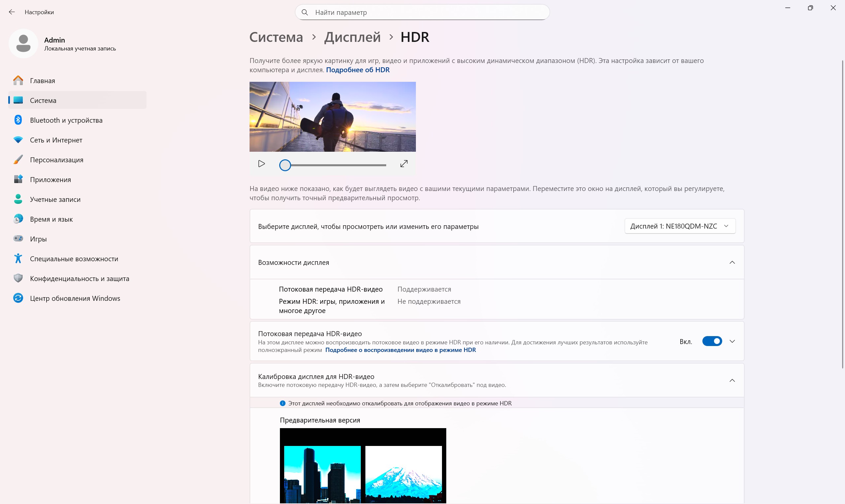Viewport: 845px width, 504px height.
Task: Open the Подробнее об HDR link
Action: pos(358,70)
